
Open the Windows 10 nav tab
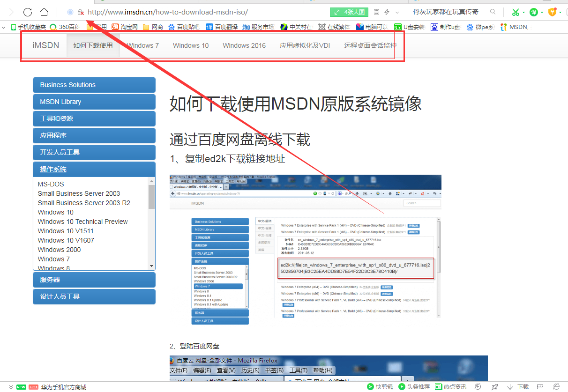click(x=191, y=45)
